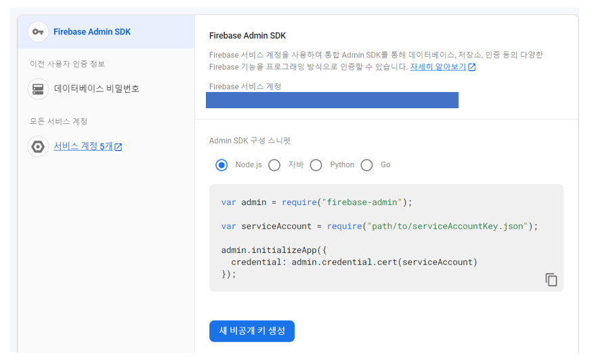Screen dimensions: 592x364
Task: Select the Node.js radio button
Action: click(221, 165)
